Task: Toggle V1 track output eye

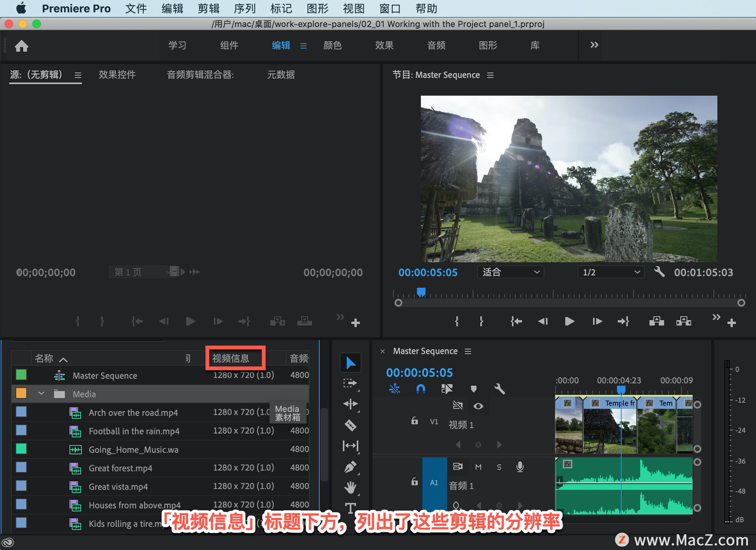Action: tap(478, 406)
